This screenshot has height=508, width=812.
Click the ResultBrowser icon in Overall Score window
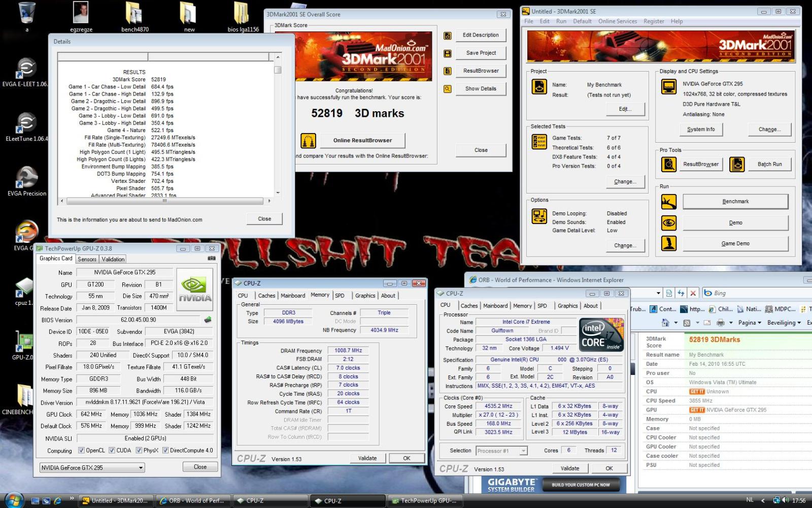pyautogui.click(x=448, y=71)
